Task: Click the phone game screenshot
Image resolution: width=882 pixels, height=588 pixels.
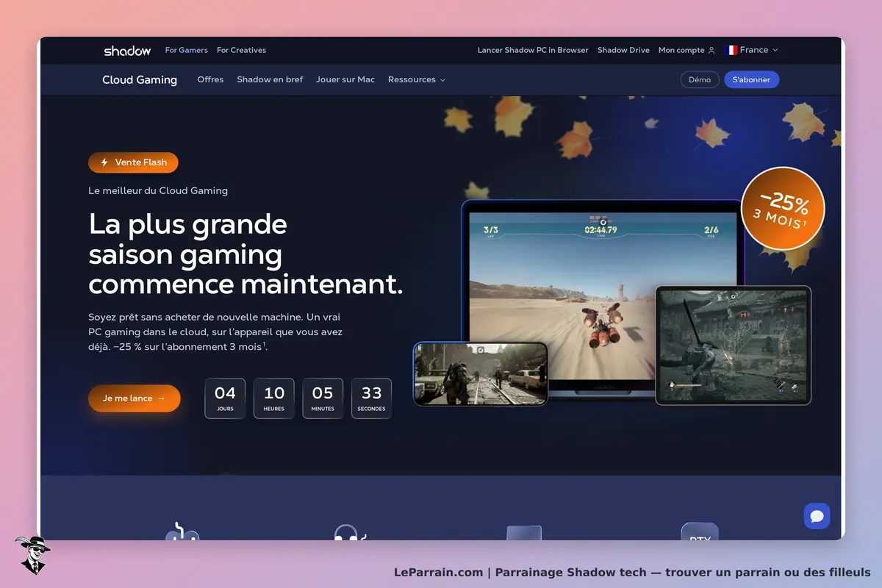Action: pyautogui.click(x=481, y=373)
